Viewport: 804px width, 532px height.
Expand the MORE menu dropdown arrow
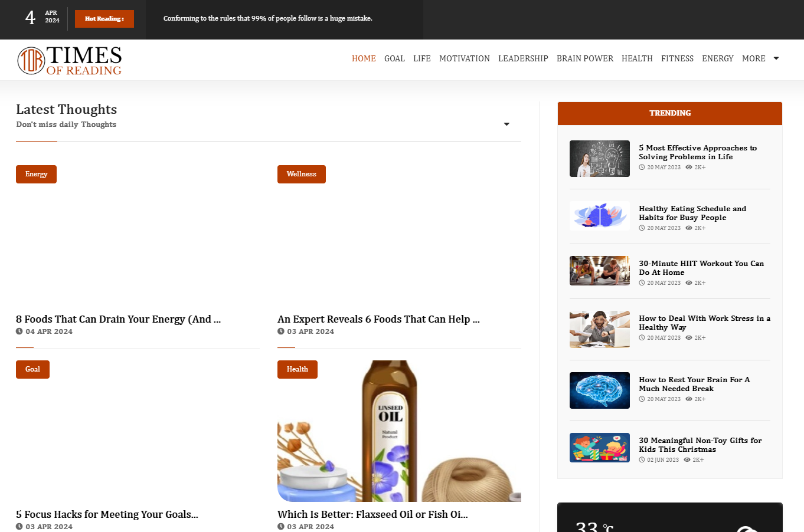(776, 58)
